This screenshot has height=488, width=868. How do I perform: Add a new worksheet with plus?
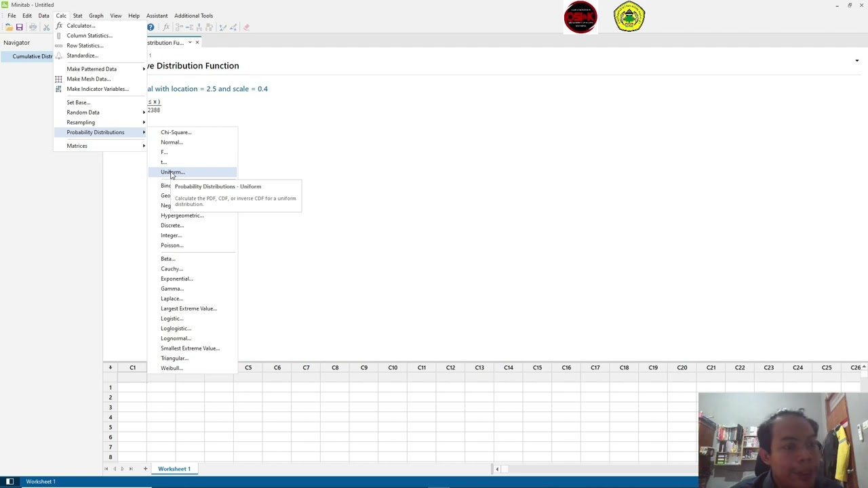[144, 469]
